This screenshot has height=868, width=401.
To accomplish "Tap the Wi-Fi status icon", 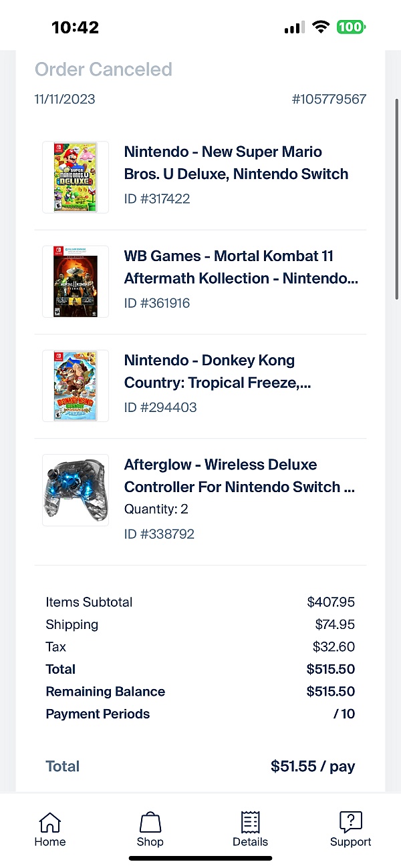I will coord(321,27).
